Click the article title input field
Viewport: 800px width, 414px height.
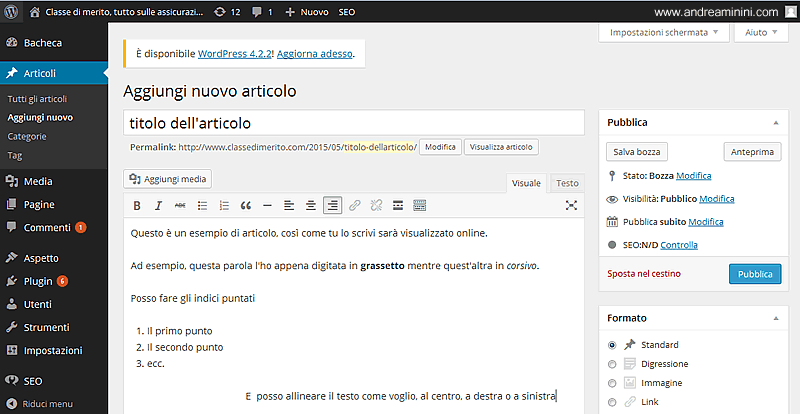tap(353, 123)
